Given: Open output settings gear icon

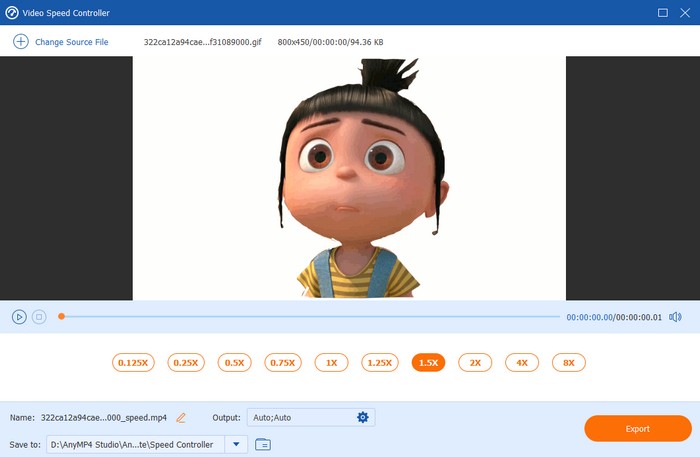Looking at the screenshot, I should (363, 417).
